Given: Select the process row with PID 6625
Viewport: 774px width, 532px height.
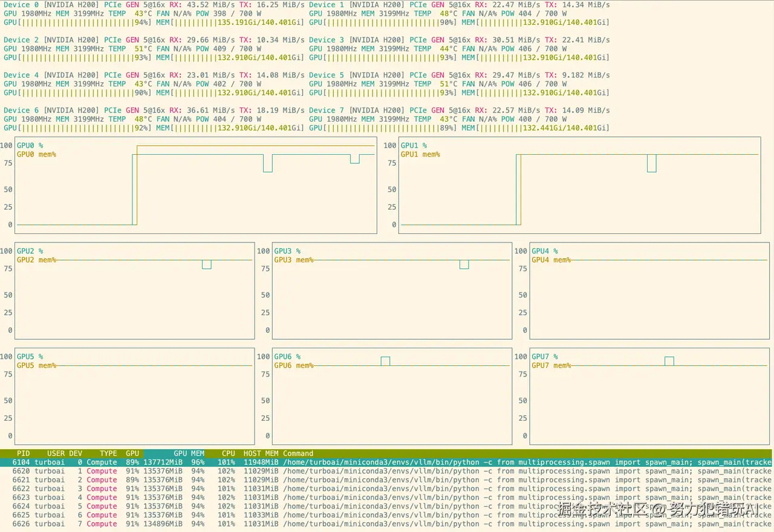Looking at the screenshot, I should pyautogui.click(x=387, y=515).
